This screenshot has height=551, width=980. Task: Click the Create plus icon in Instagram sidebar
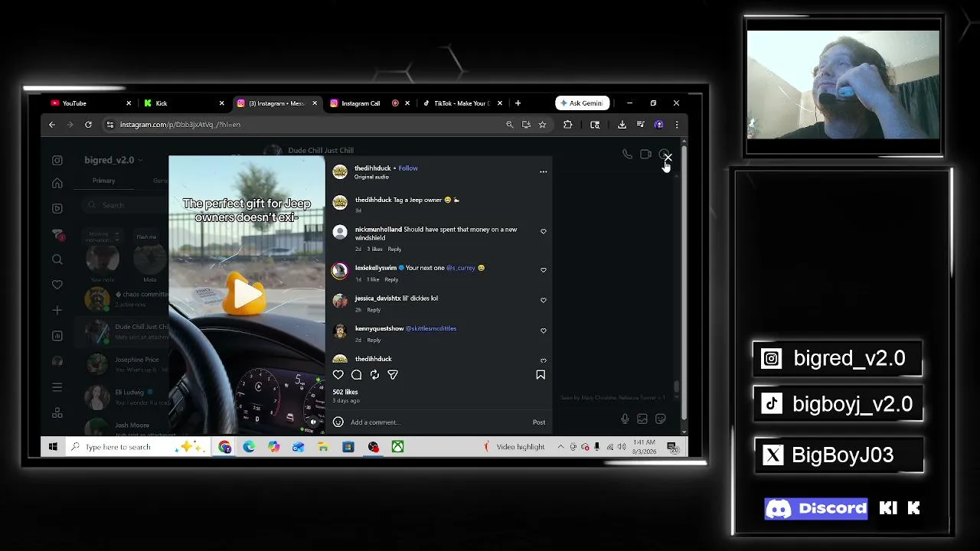coord(57,310)
